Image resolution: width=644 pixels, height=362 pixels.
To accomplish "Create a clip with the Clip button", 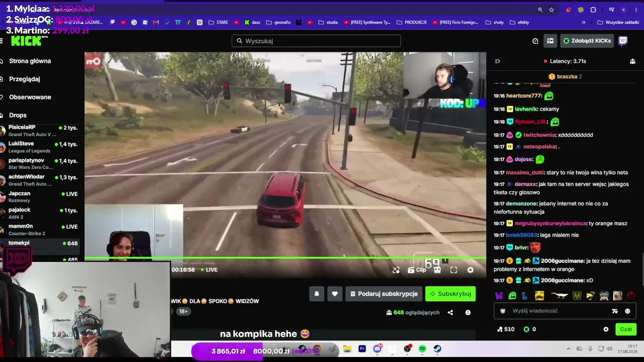I will tap(417, 270).
